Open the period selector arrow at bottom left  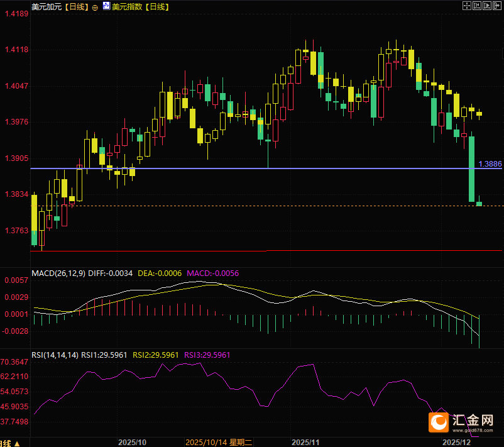point(17,444)
